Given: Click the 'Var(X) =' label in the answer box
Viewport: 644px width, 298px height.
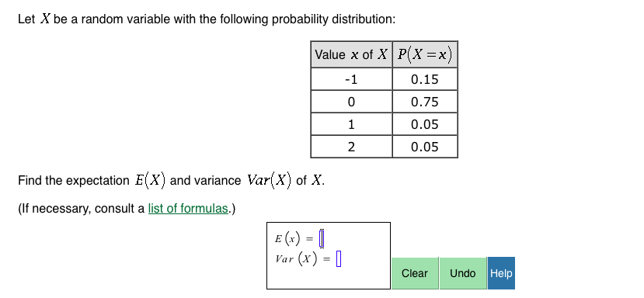Looking at the screenshot, I should coord(303,259).
